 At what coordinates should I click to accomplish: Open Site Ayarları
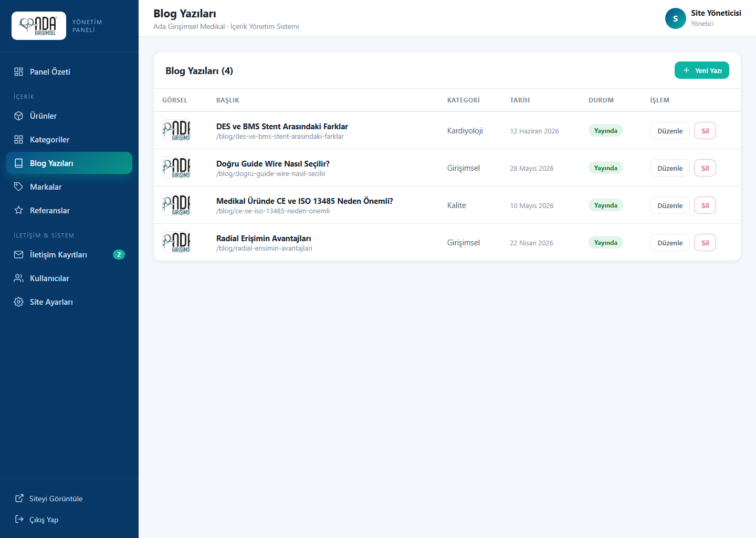pos(69,302)
